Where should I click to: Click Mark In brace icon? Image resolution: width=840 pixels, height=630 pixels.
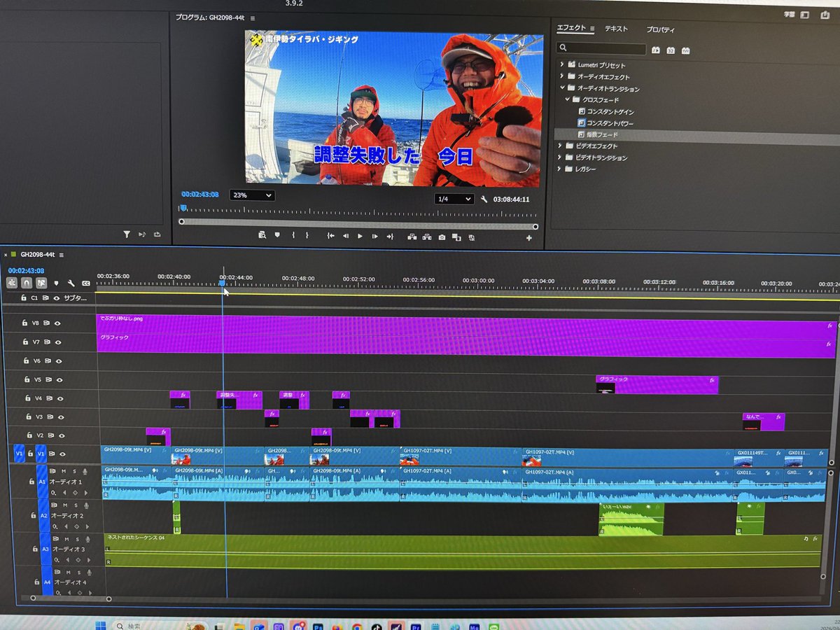293,236
